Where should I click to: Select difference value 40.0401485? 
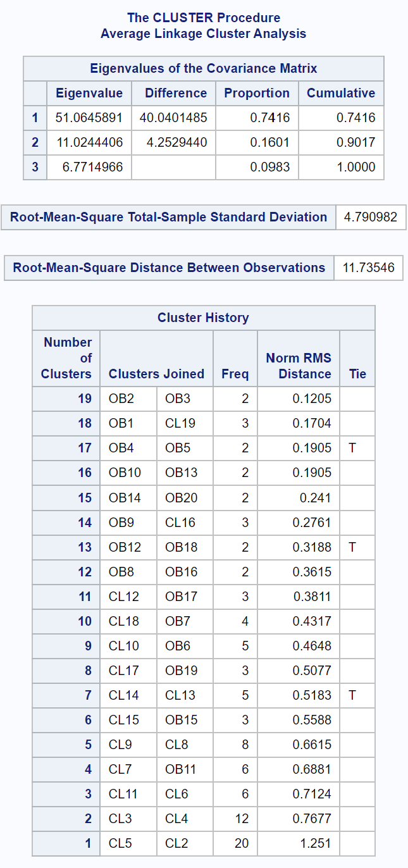(x=174, y=118)
